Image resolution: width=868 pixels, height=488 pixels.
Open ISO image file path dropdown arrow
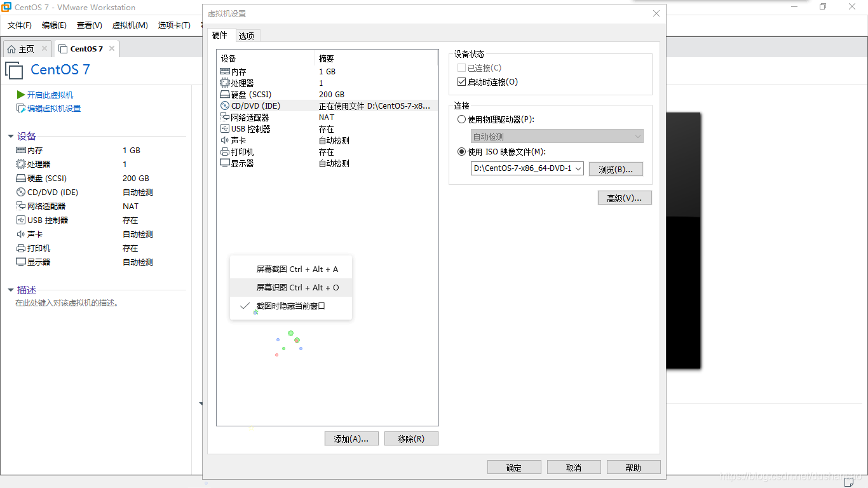(577, 168)
